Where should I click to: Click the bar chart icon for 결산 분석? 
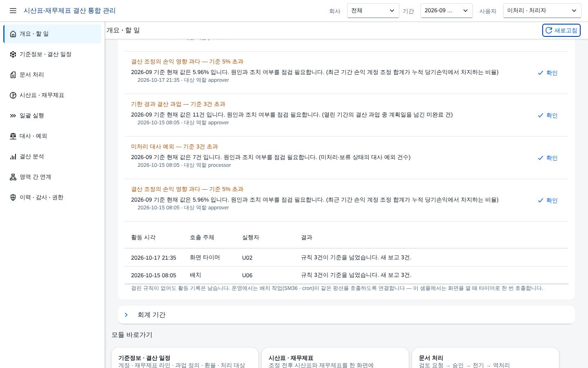13,157
